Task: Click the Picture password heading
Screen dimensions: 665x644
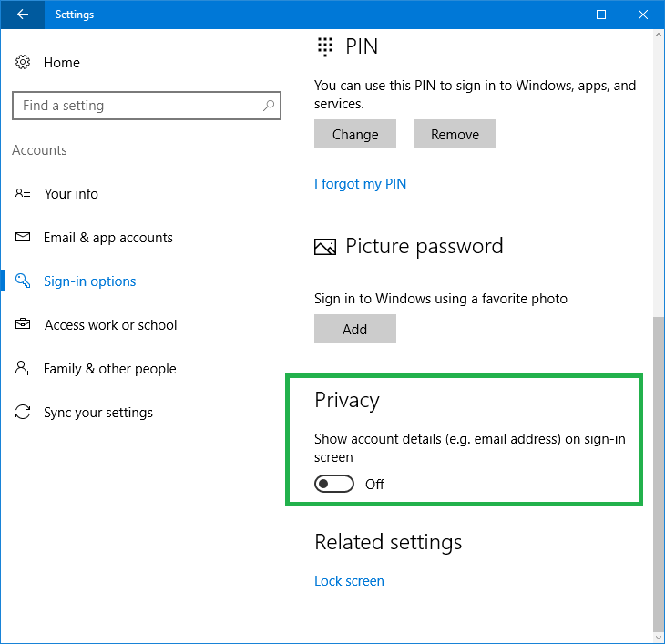Action: point(425,247)
